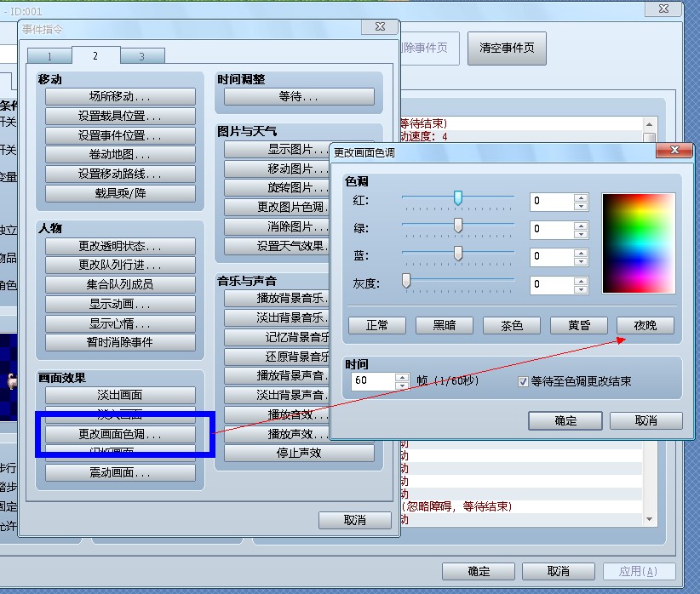Increase the 红 value with the up arrow
The image size is (700, 594).
coord(581,197)
